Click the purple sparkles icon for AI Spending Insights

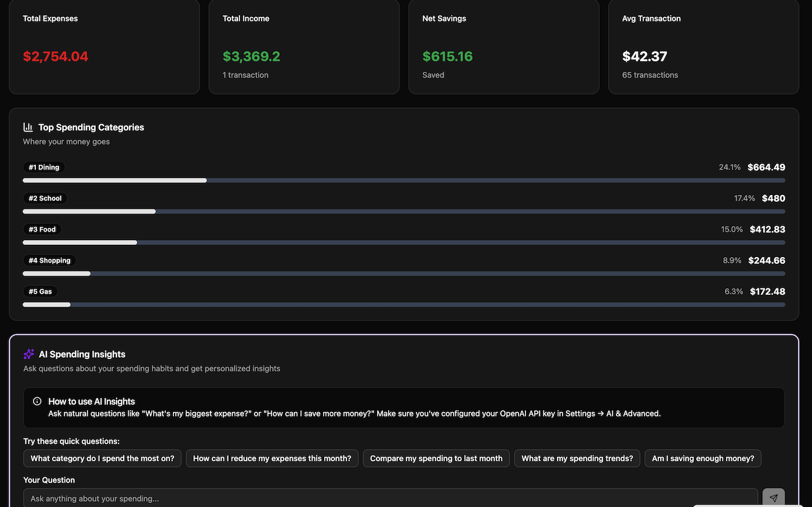[29, 354]
